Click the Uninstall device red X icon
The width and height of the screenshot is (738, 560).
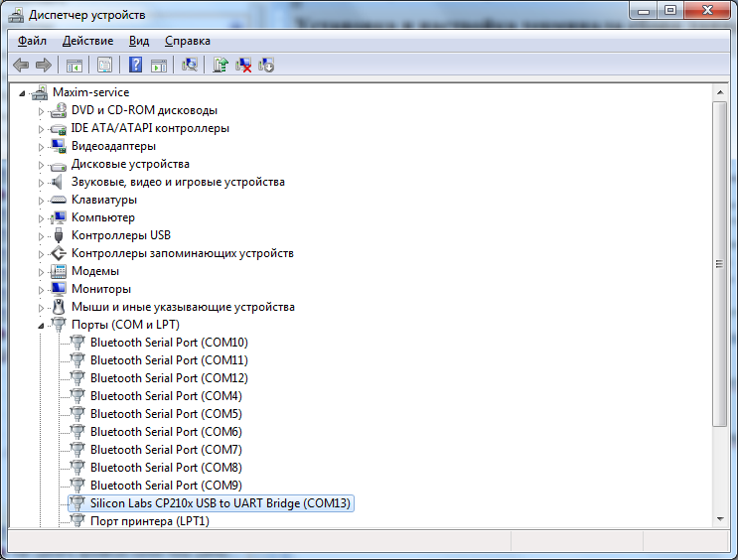(x=243, y=66)
